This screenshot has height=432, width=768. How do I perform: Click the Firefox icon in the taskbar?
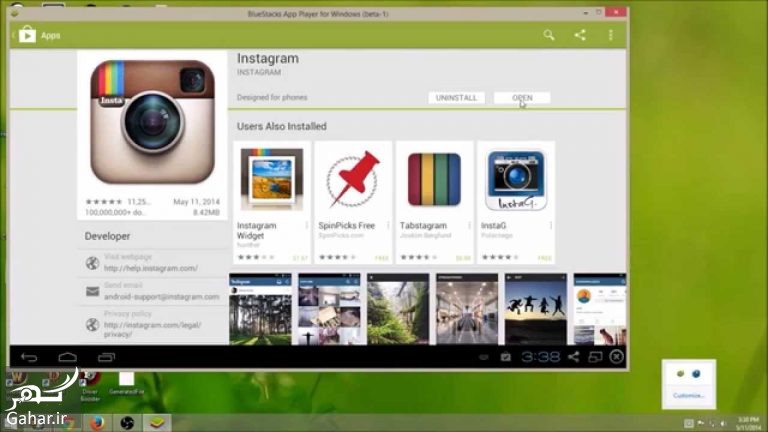96,423
